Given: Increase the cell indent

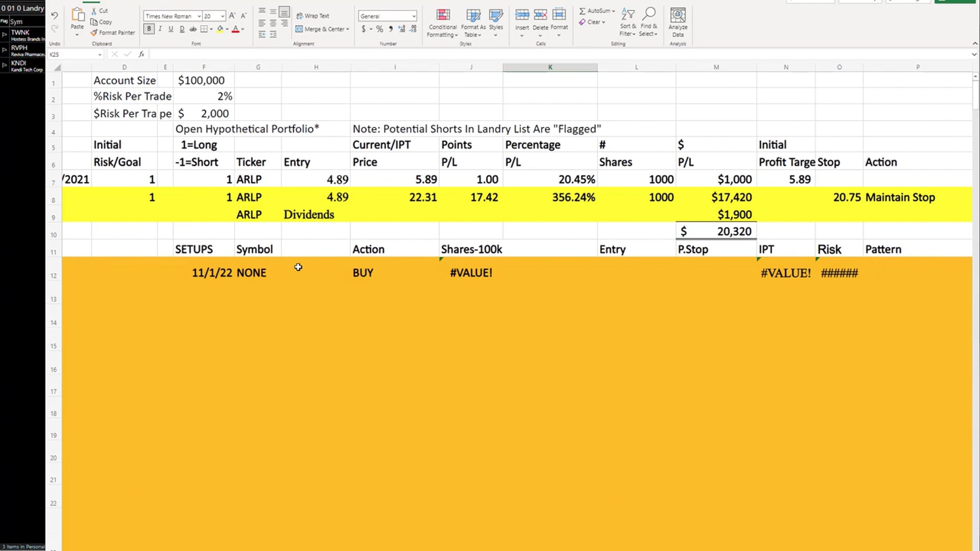Looking at the screenshot, I should point(273,34).
